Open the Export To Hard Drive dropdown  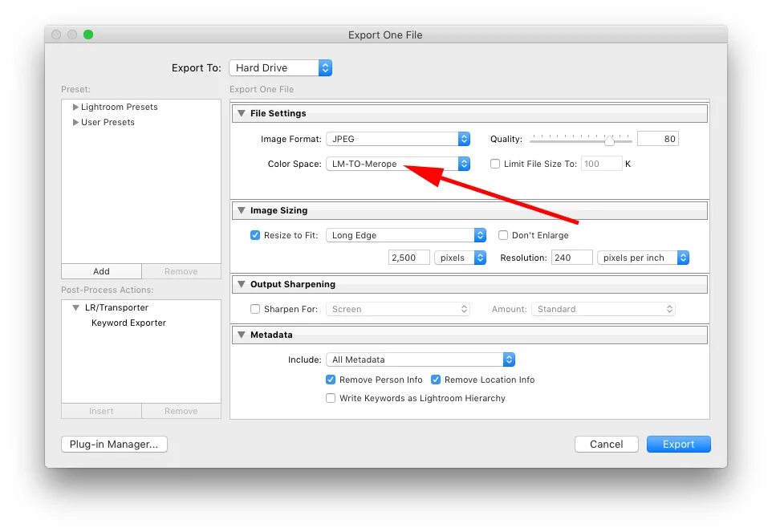(x=280, y=68)
